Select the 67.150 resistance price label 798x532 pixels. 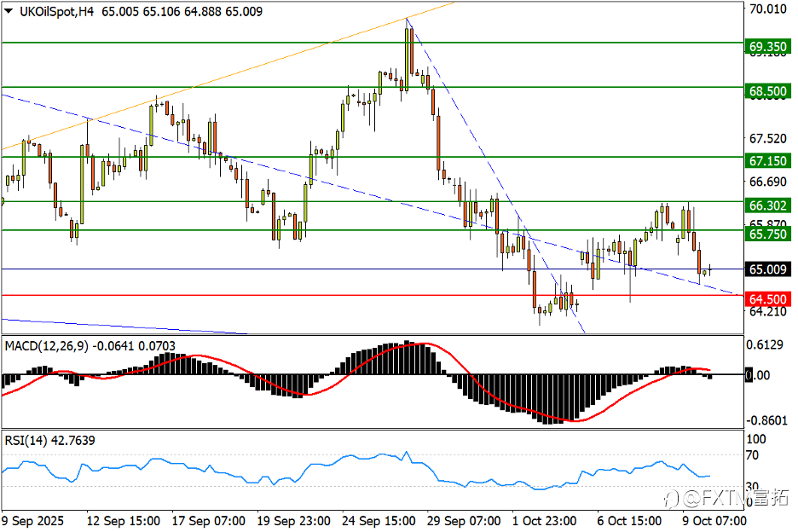(x=768, y=161)
